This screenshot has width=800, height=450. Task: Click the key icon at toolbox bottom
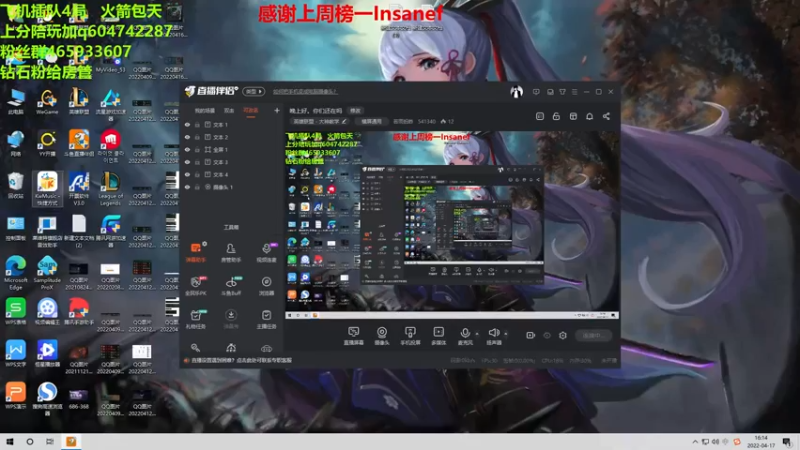tap(195, 348)
